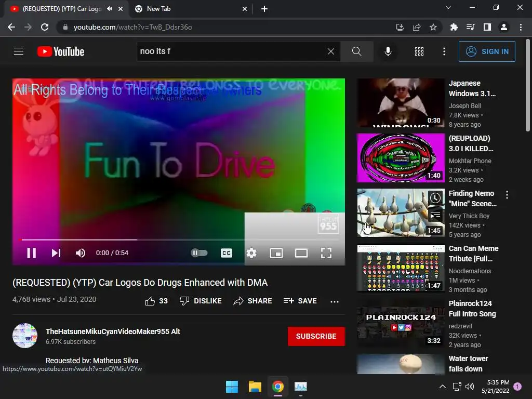Screen dimensions: 532x399
Task: Click the address bar URL
Action: tap(132, 27)
